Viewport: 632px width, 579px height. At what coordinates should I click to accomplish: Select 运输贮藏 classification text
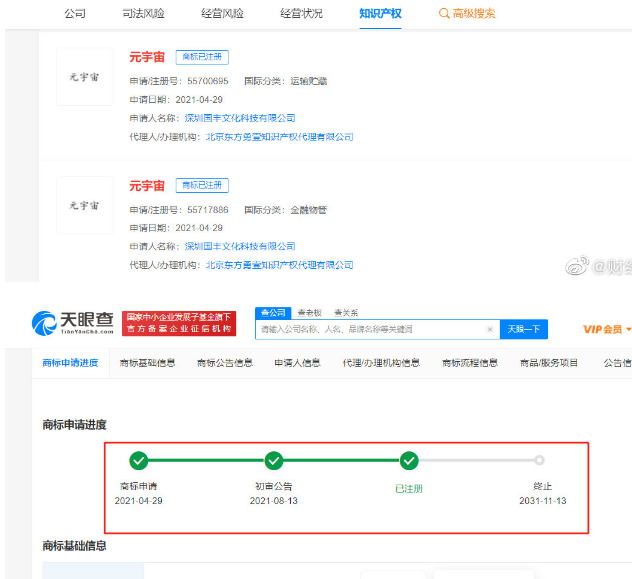pos(309,81)
